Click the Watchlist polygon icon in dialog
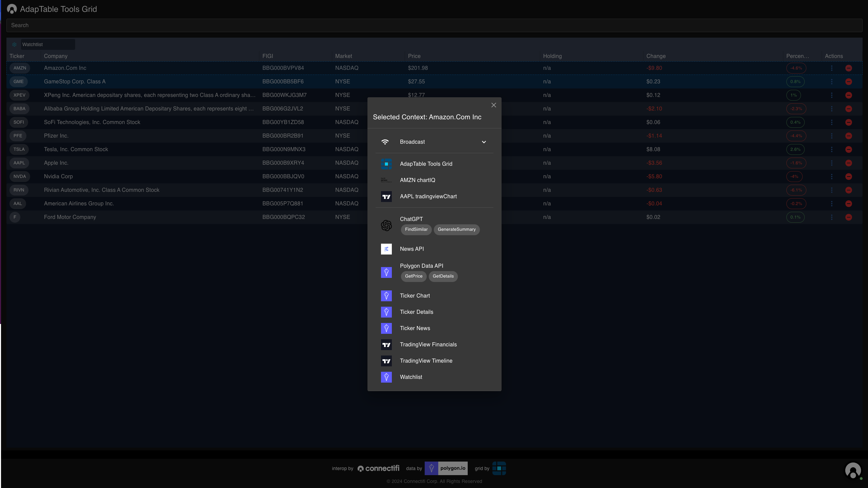 point(386,377)
